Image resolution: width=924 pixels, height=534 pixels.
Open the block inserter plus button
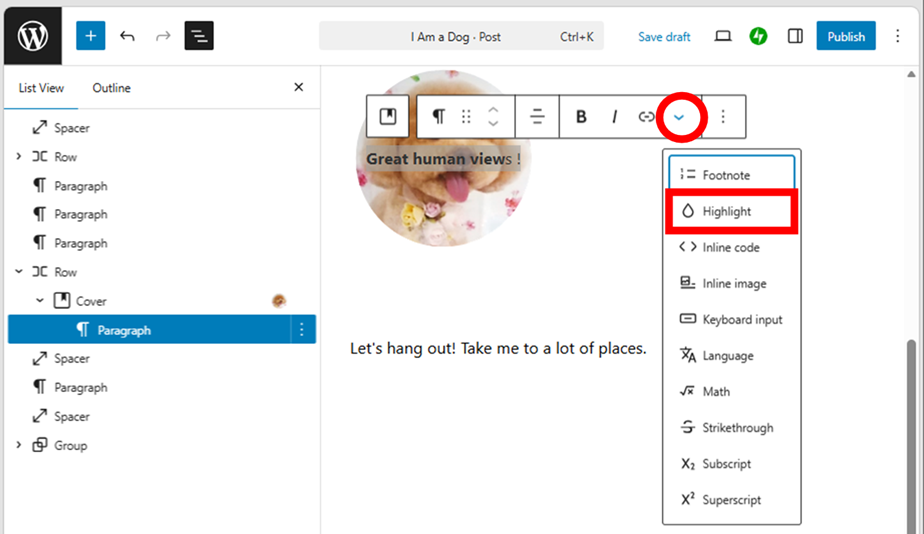(90, 36)
